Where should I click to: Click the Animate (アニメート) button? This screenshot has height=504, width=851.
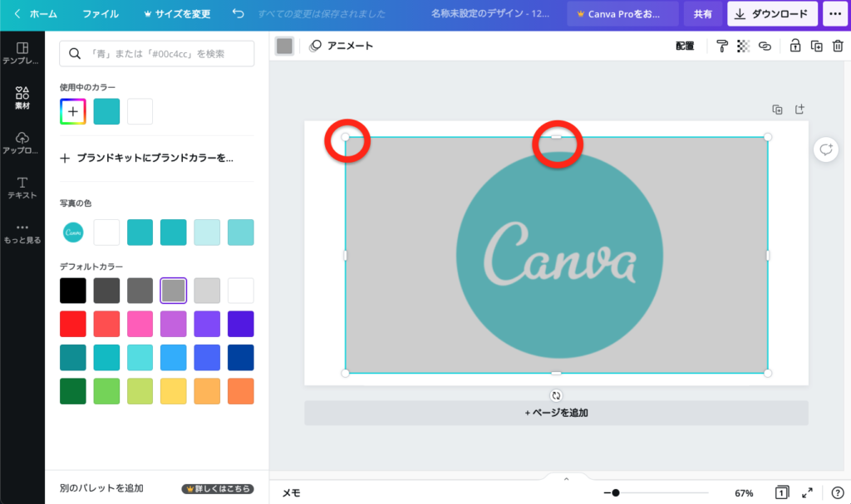pos(341,46)
